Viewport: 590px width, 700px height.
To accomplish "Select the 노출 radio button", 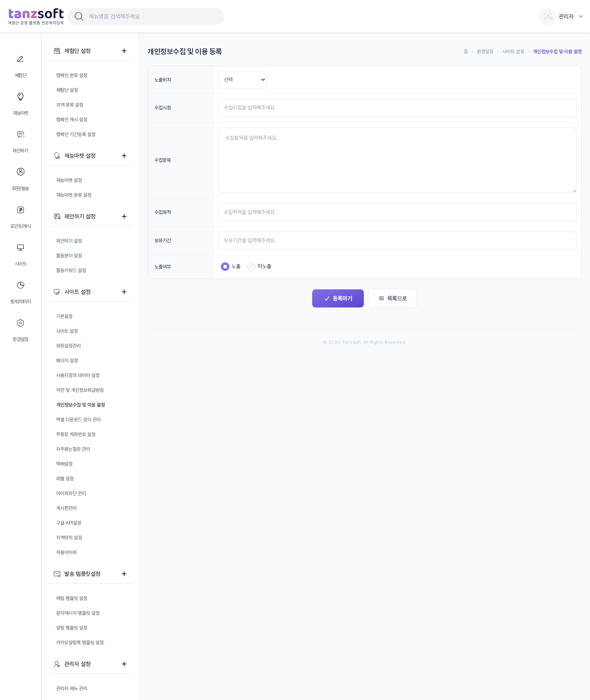I will [225, 266].
